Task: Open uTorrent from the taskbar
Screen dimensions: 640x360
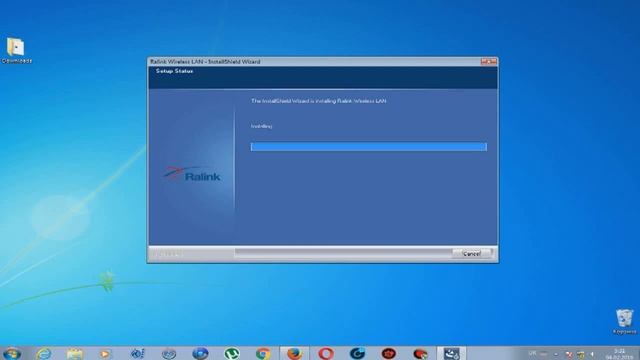Action: point(232,353)
